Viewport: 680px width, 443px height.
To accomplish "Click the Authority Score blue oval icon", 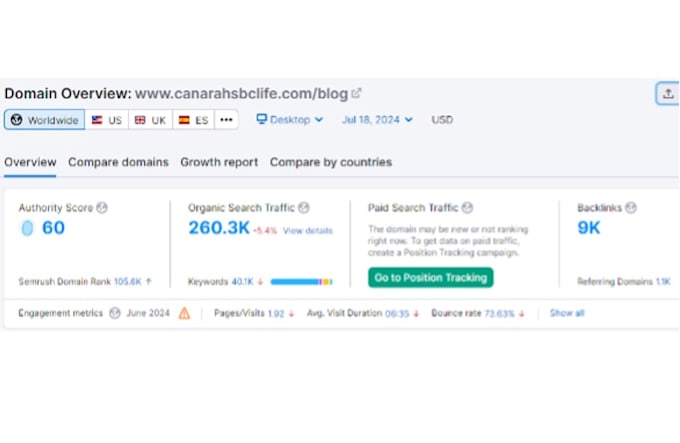I will tap(27, 228).
